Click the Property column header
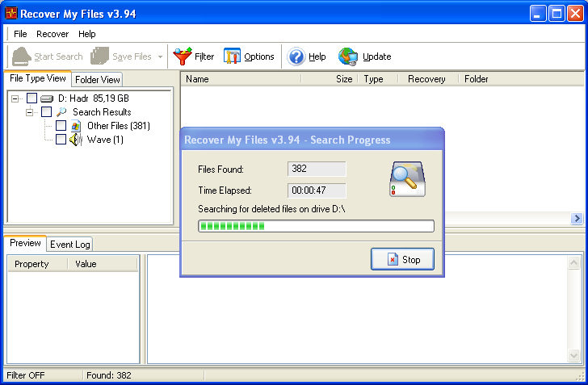 tap(37, 264)
